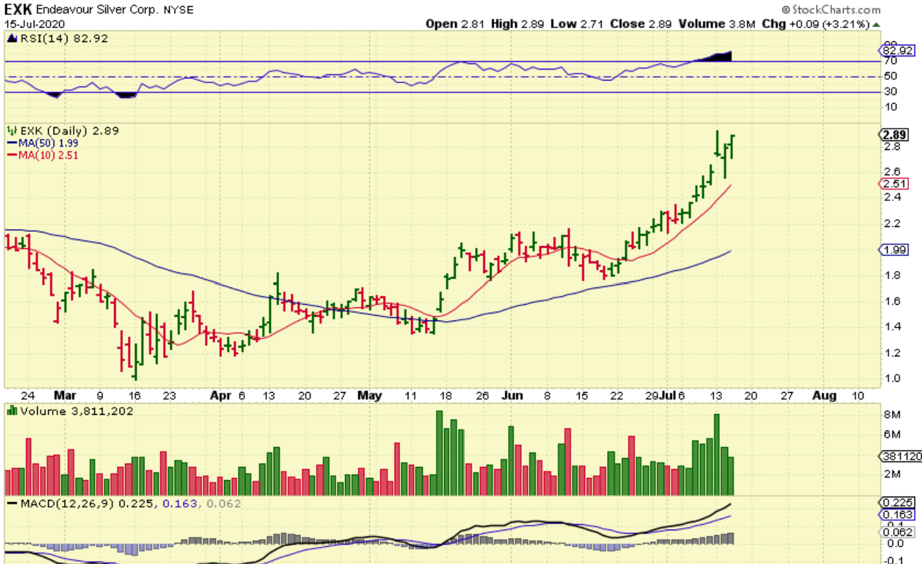
Task: Click the 23 date label in March
Action: [170, 396]
